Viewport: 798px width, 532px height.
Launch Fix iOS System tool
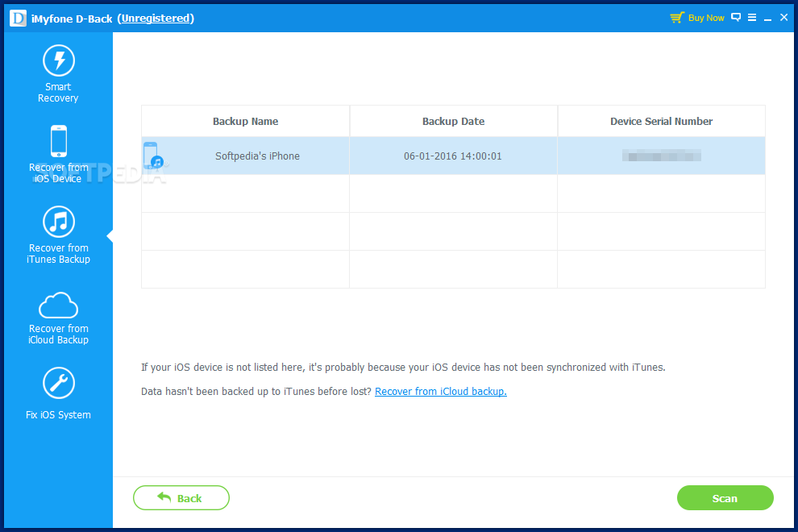click(x=59, y=393)
